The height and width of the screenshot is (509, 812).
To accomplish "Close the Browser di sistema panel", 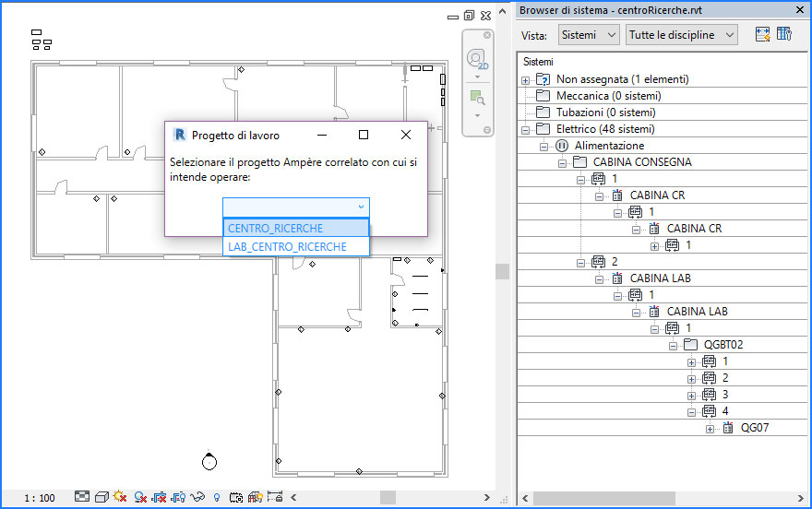I will click(x=800, y=10).
